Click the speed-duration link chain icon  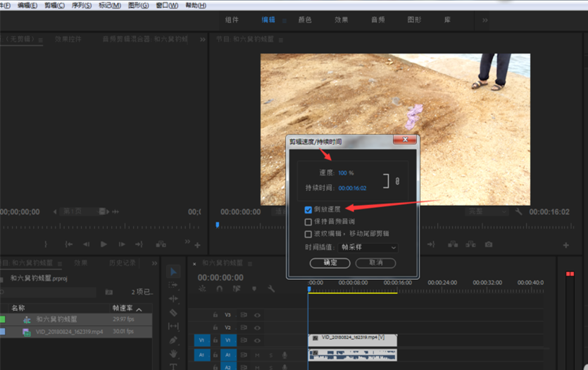pyautogui.click(x=397, y=181)
